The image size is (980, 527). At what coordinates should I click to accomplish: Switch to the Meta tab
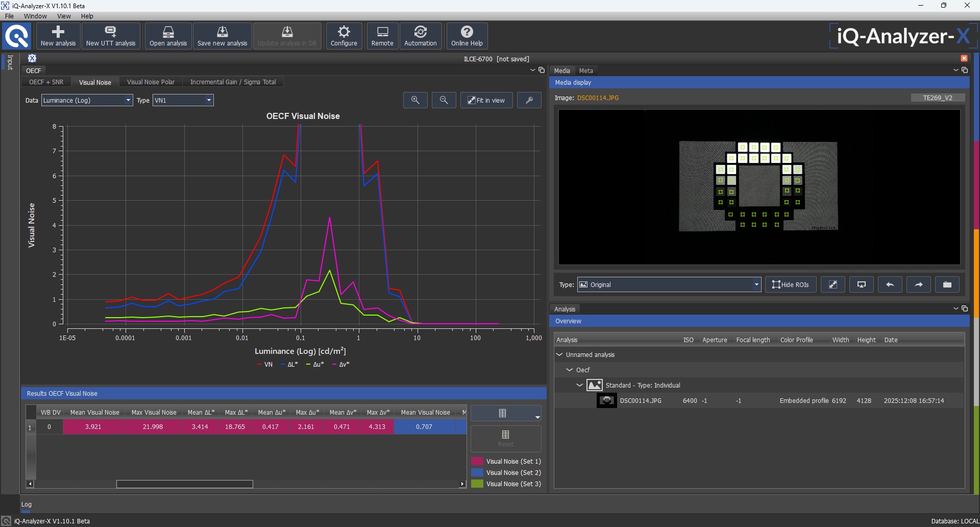coord(586,70)
